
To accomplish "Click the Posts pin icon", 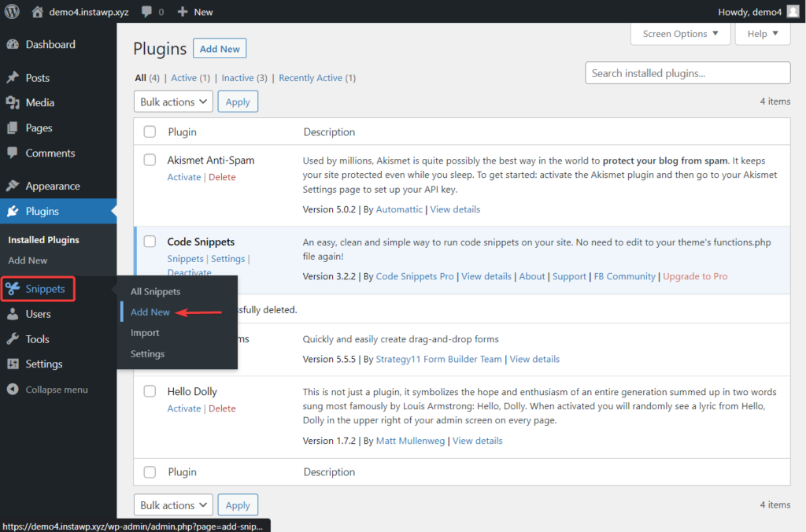I will 13,78.
